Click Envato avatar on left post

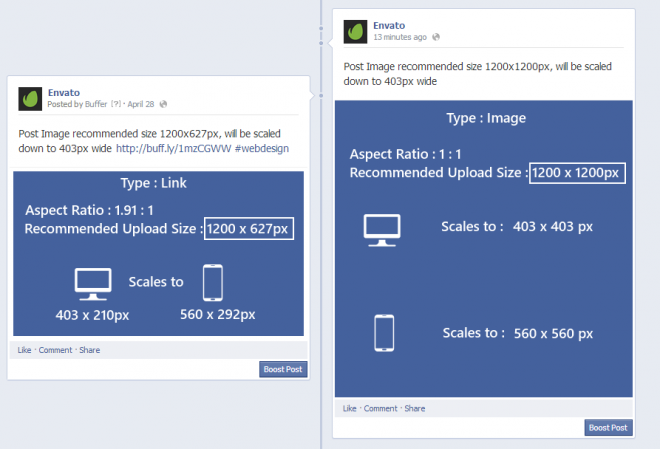pyautogui.click(x=30, y=99)
